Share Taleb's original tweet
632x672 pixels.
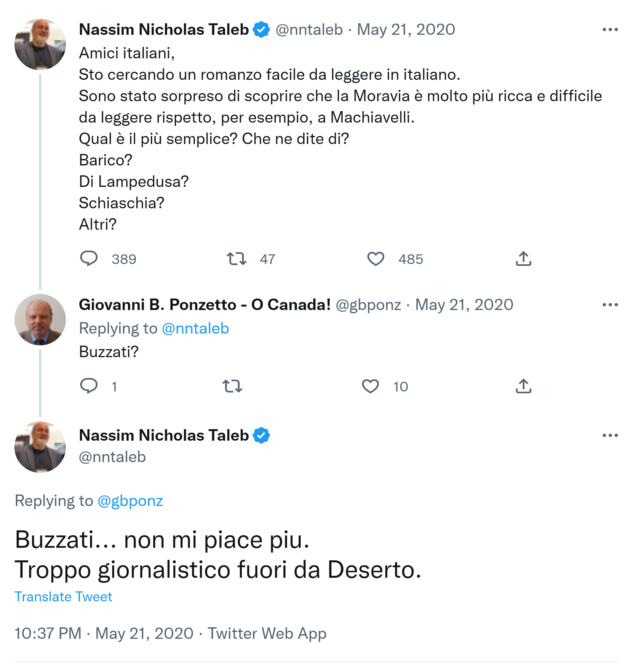click(x=523, y=259)
